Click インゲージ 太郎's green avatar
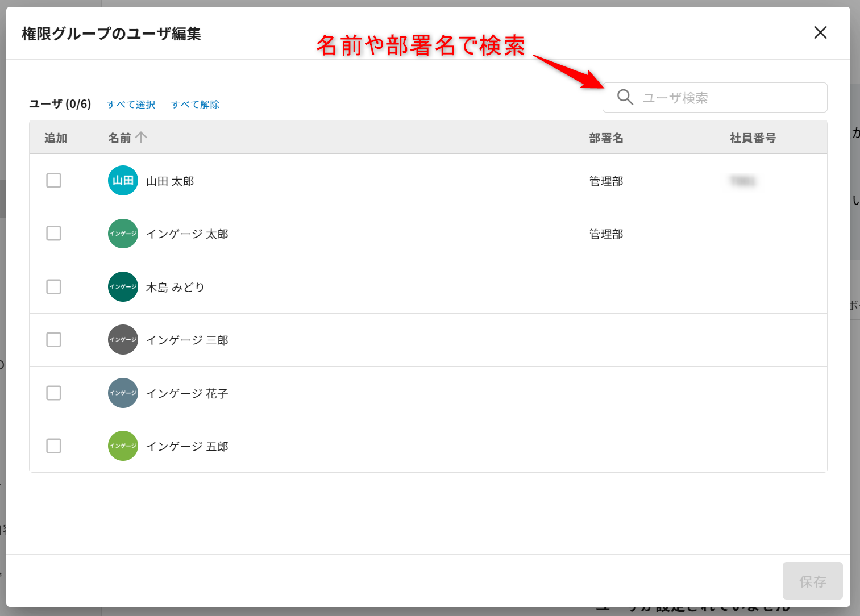 pos(123,234)
